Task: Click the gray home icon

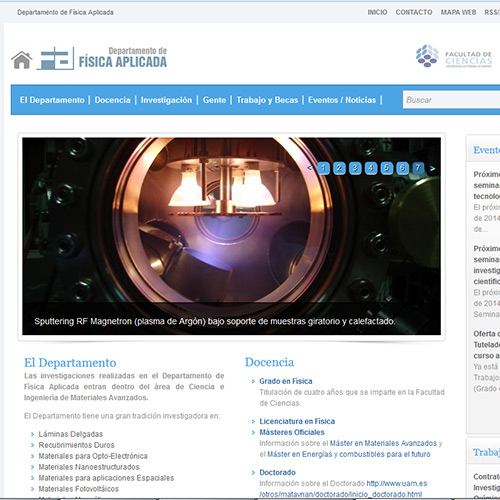Action: (22, 60)
